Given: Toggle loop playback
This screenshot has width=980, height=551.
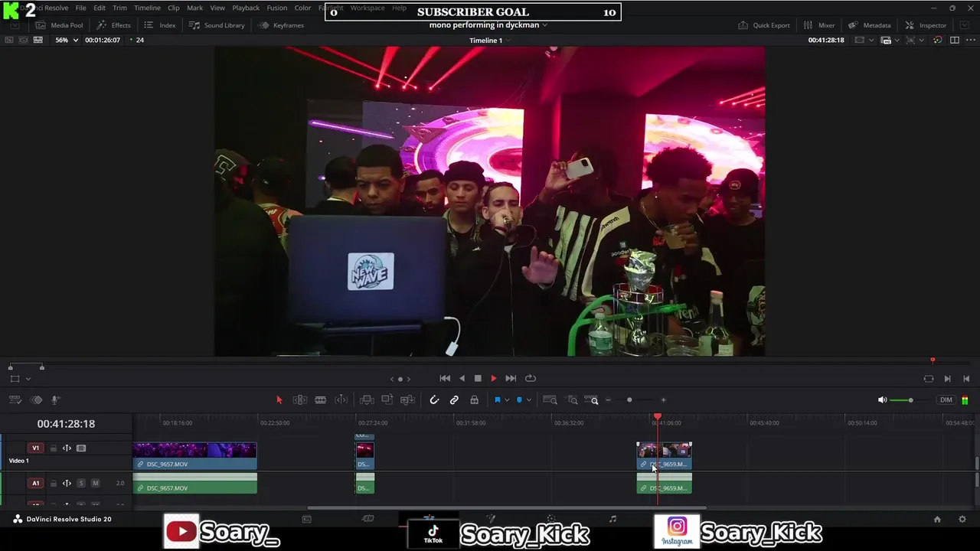Looking at the screenshot, I should (x=530, y=379).
